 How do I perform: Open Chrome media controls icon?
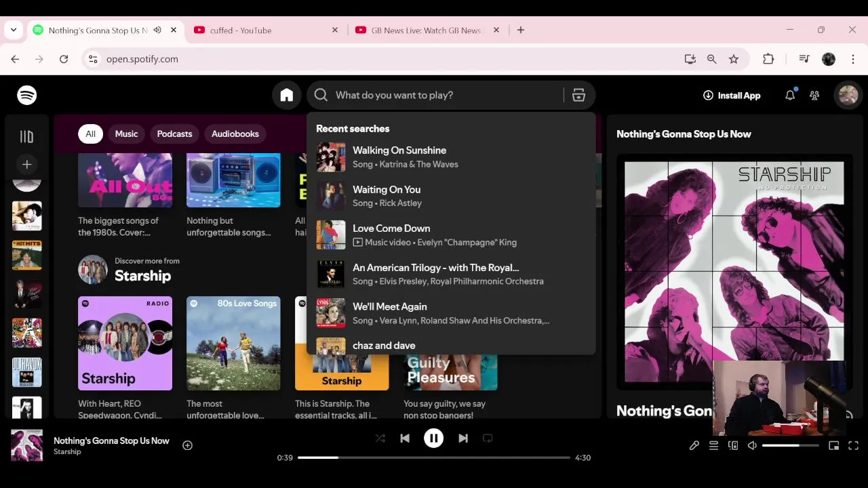click(804, 60)
